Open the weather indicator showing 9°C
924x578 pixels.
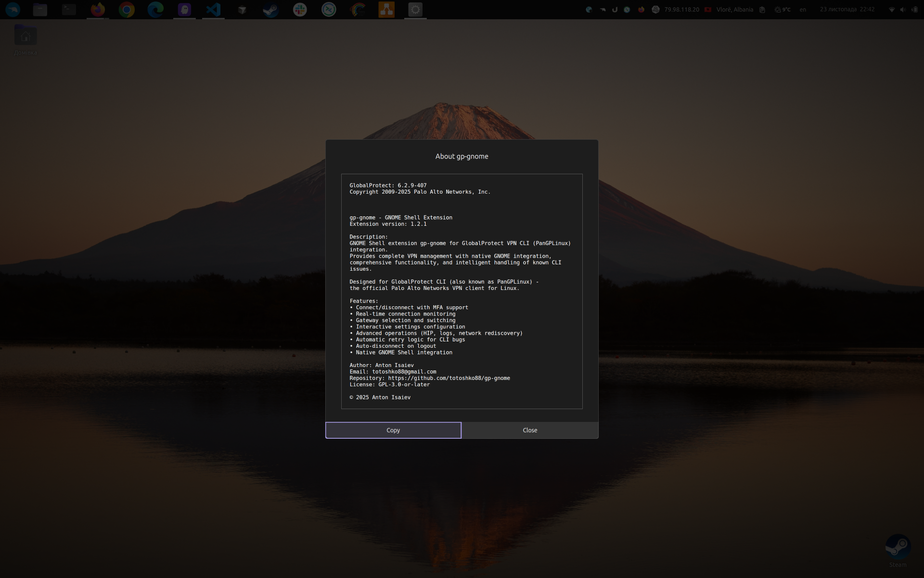point(783,10)
